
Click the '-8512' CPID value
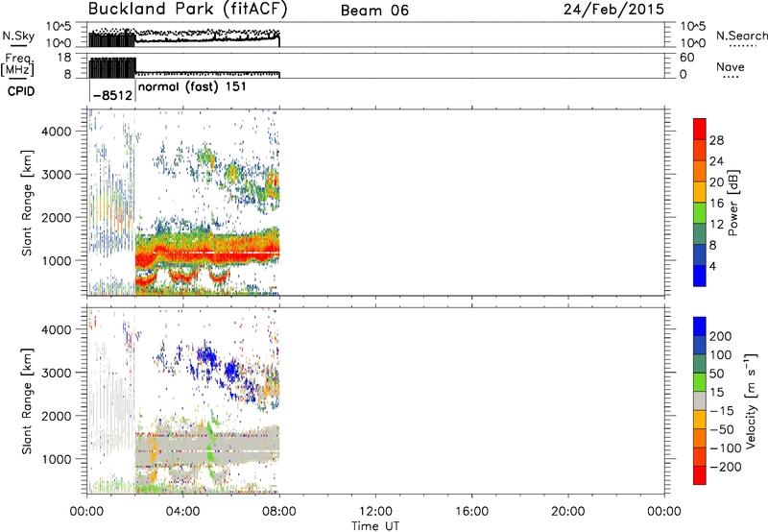(112, 95)
